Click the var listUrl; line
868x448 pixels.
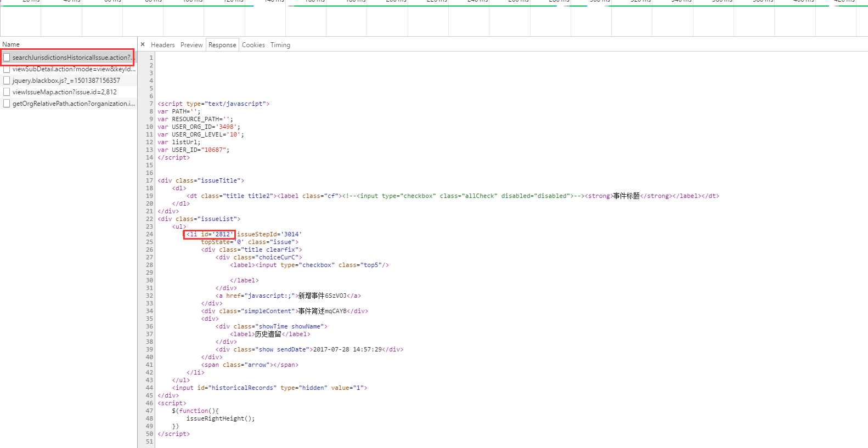[x=179, y=142]
